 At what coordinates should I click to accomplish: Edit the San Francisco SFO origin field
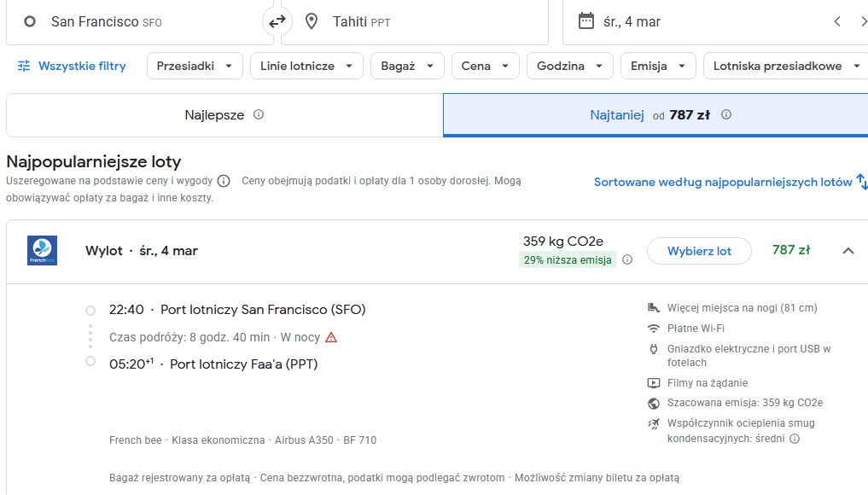[x=139, y=21]
